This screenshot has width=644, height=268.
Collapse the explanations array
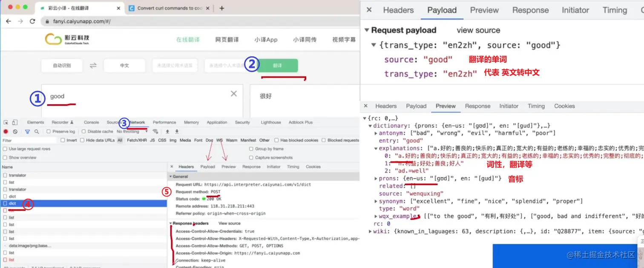point(376,149)
